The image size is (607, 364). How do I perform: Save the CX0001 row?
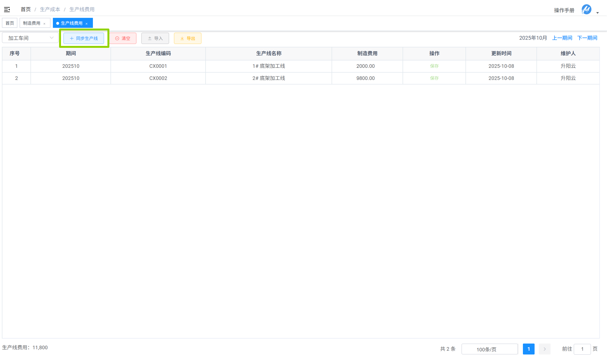tap(434, 66)
